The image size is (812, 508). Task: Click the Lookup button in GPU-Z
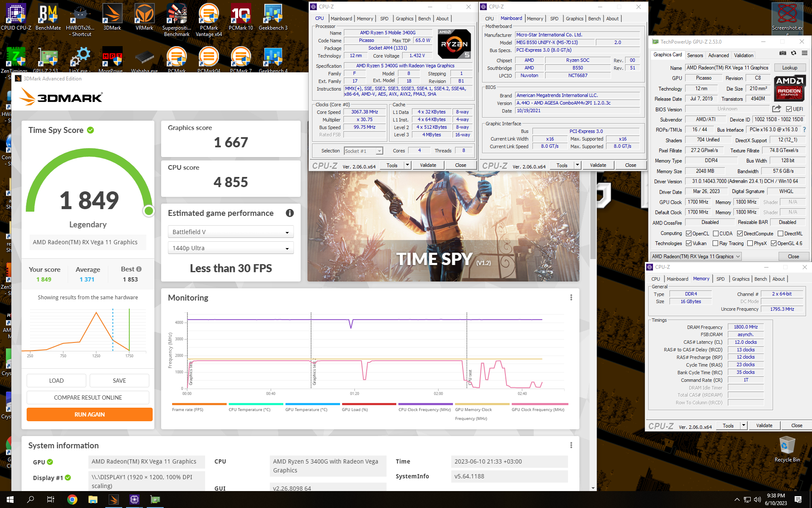[x=790, y=68]
